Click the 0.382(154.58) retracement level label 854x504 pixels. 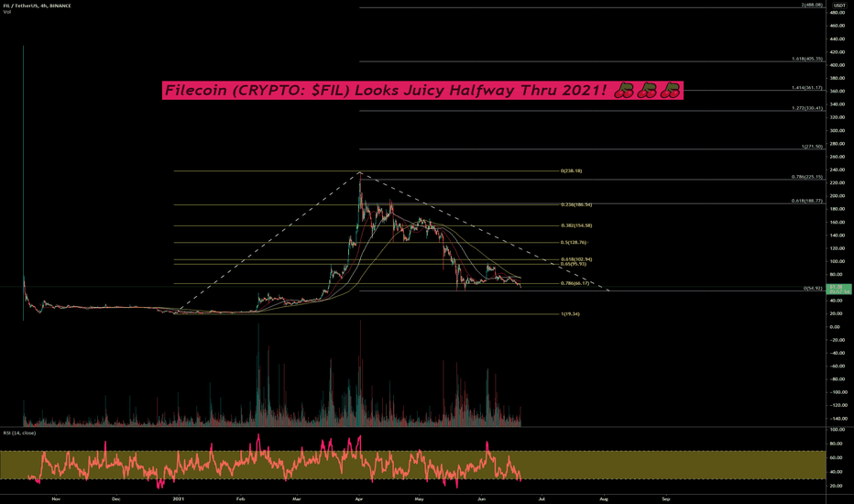(x=576, y=225)
